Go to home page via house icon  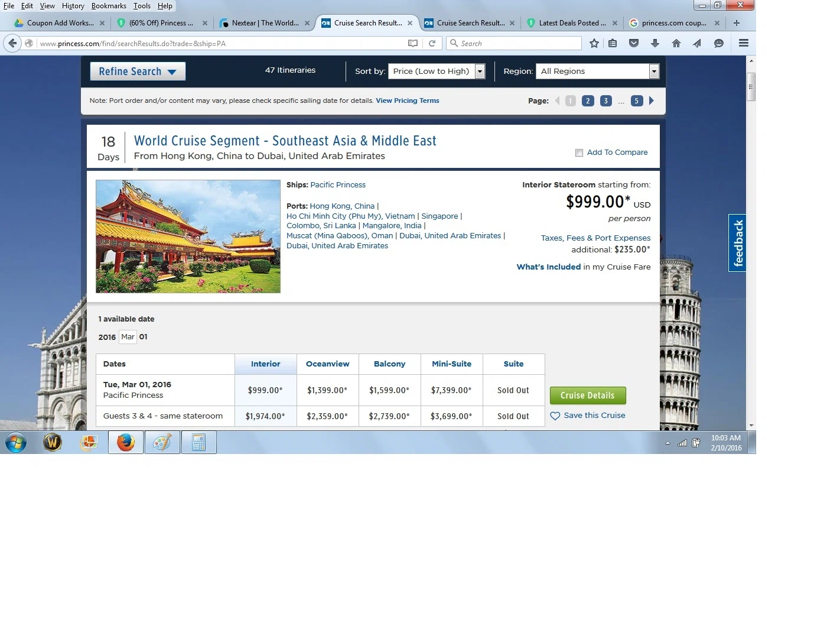[676, 43]
